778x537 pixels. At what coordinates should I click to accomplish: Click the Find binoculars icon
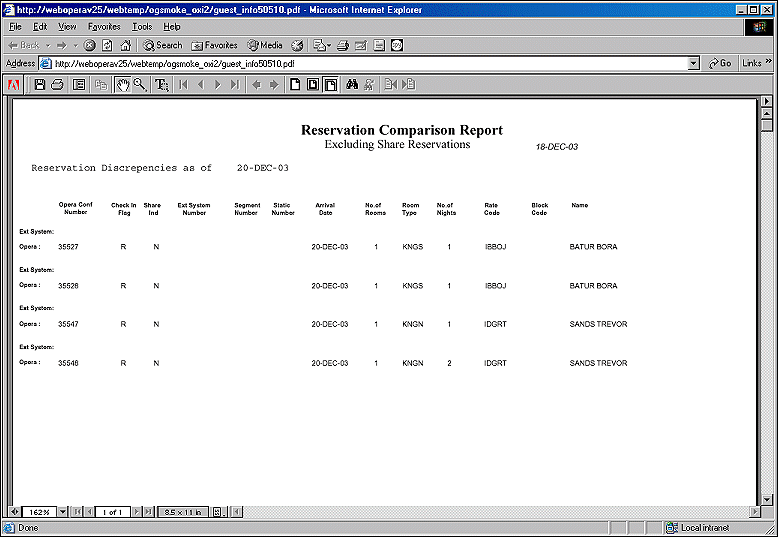tap(352, 85)
